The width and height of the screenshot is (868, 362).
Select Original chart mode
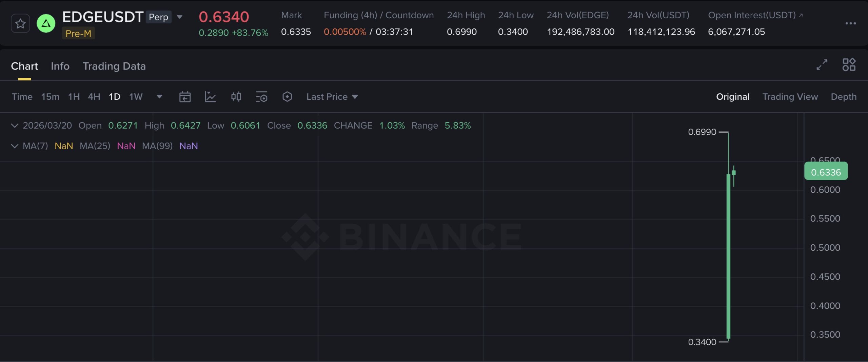point(733,97)
